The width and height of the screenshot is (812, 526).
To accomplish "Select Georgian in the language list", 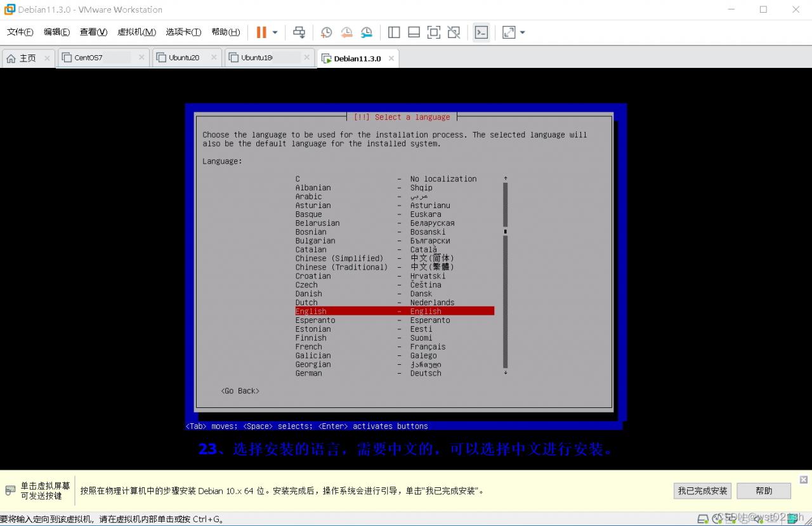I will [x=395, y=365].
